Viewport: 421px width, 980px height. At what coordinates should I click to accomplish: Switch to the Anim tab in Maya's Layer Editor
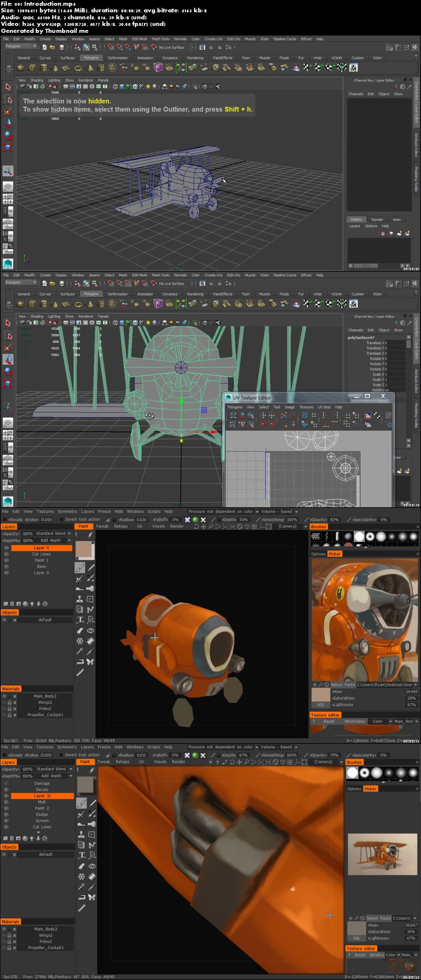click(x=397, y=219)
